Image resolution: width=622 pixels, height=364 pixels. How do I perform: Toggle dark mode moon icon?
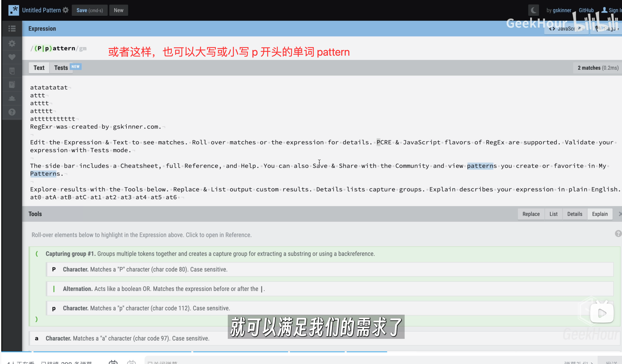point(533,10)
